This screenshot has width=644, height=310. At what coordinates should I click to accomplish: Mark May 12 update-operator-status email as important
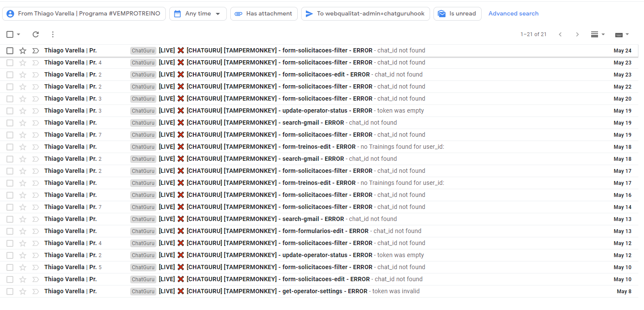(x=36, y=255)
